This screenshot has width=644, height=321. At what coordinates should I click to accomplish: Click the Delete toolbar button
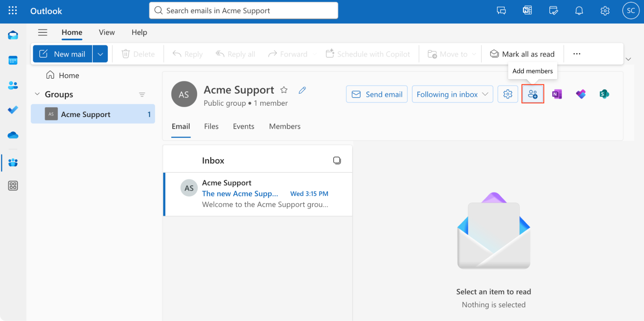(x=138, y=54)
